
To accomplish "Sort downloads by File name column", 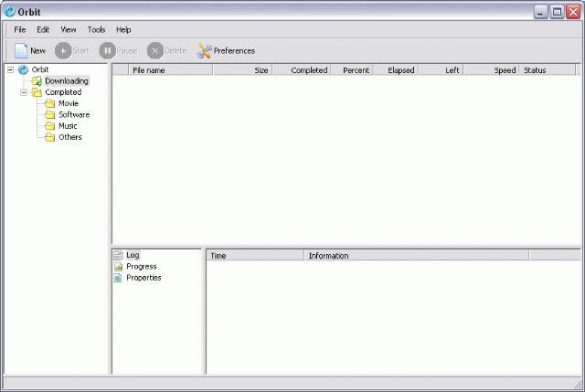I will 149,70.
